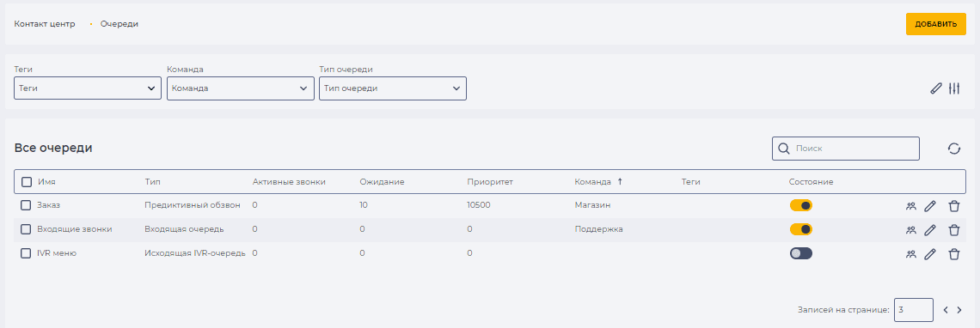Image resolution: width=980 pixels, height=328 pixels.
Task: Open the Команда filter dropdown
Action: pyautogui.click(x=240, y=88)
